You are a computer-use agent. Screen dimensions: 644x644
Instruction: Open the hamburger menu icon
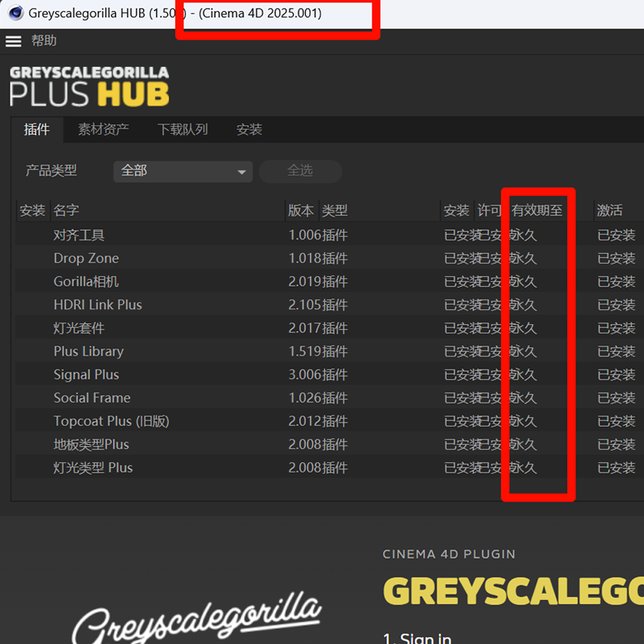tap(13, 41)
